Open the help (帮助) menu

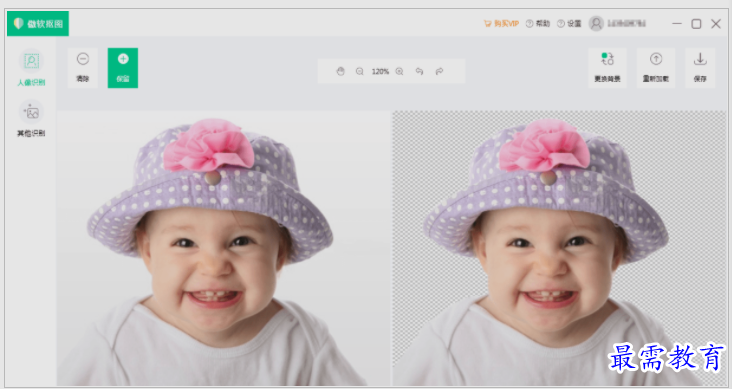tap(538, 23)
